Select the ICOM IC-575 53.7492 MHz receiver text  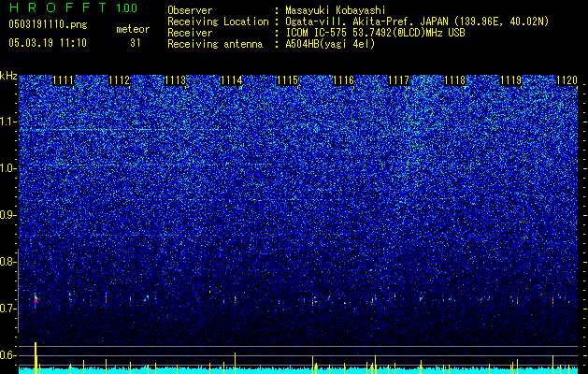pyautogui.click(x=375, y=33)
